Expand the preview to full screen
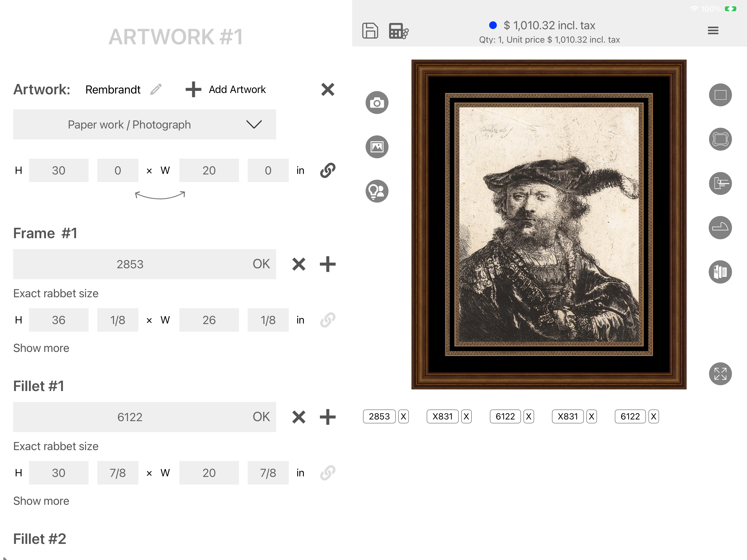Viewport: 747px width, 560px height. pyautogui.click(x=720, y=374)
